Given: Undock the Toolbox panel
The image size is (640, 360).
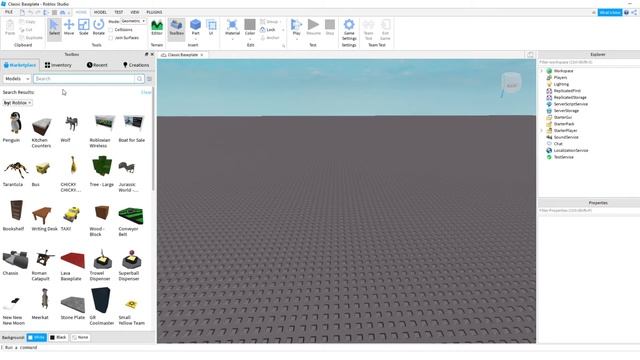Looking at the screenshot, I should point(147,54).
